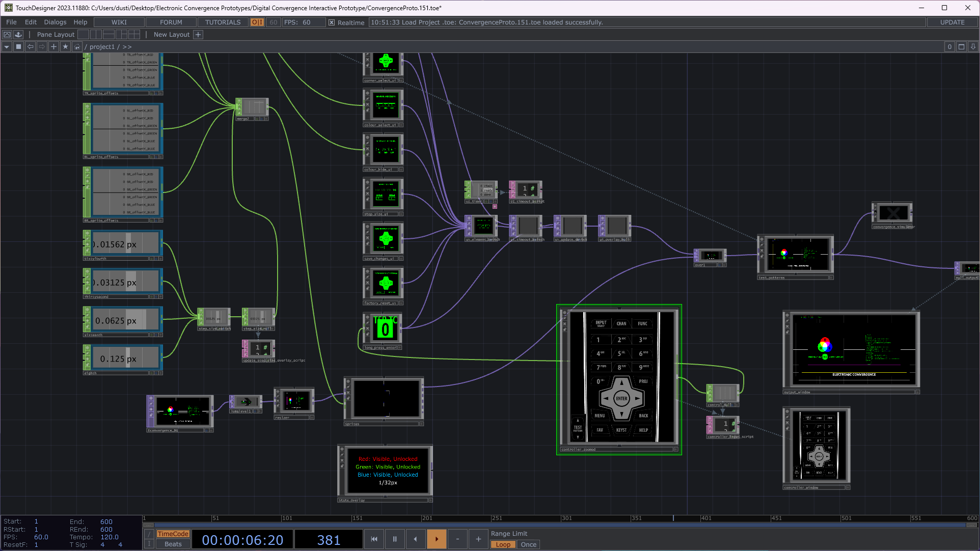
Task: Jump to timeline start button
Action: click(374, 539)
